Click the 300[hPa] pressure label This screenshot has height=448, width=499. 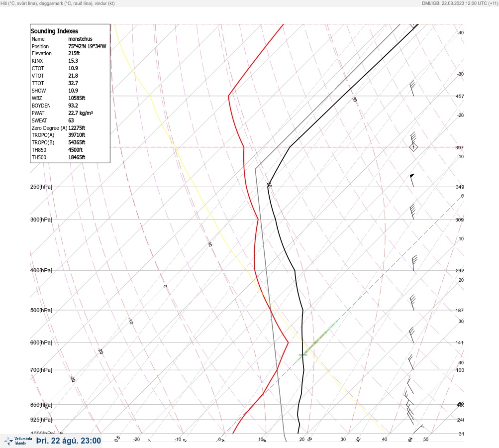41,220
